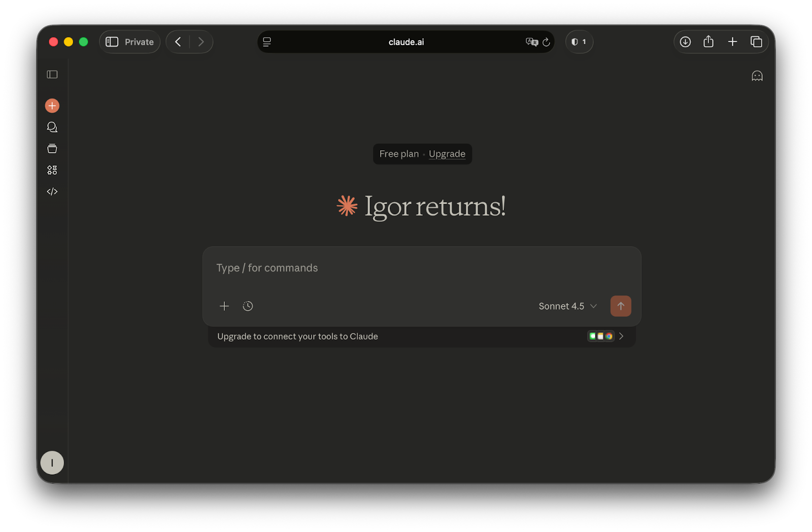The height and width of the screenshot is (532, 812).
Task: Expand the connect tools banner chevron
Action: tap(621, 336)
